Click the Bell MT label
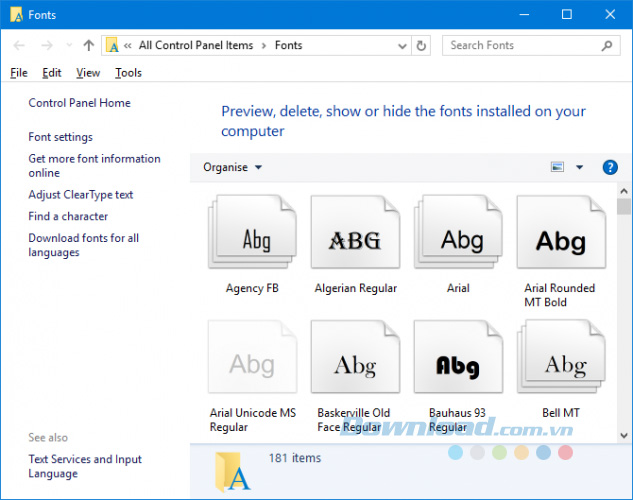This screenshot has height=500, width=633. click(x=561, y=413)
